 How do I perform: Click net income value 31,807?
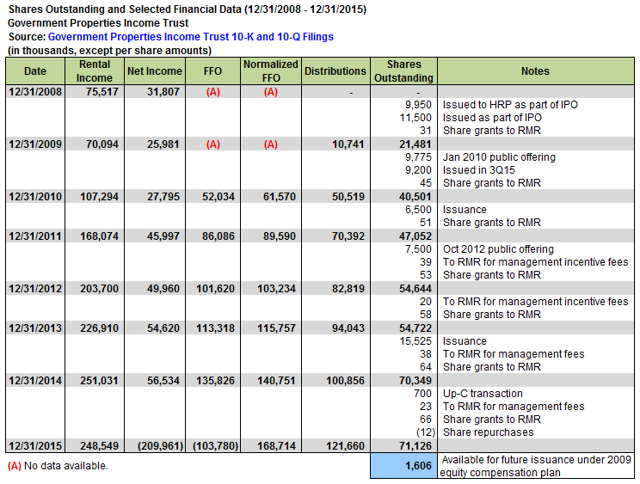tap(163, 92)
